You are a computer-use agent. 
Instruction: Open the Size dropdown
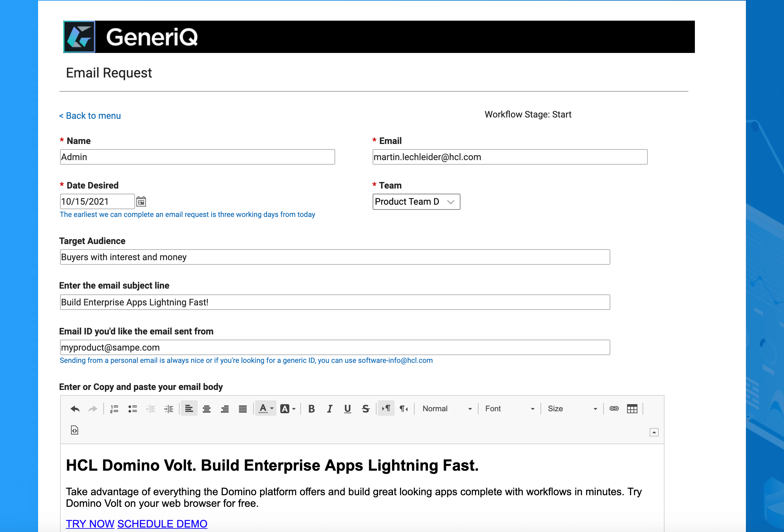coord(572,409)
